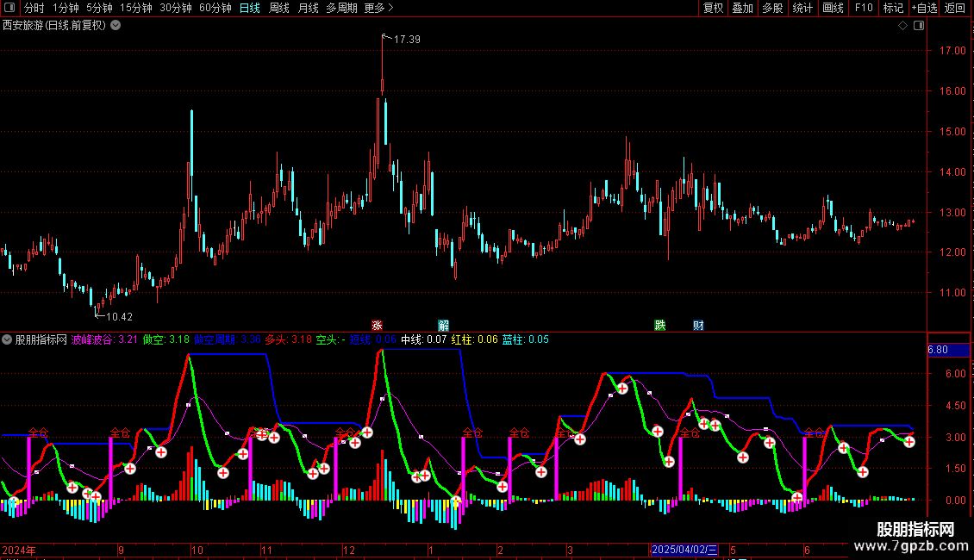Image resolution: width=974 pixels, height=560 pixels.
Task: Expand the 股朋指标网 indicator dropdown arrow
Action: pyautogui.click(x=8, y=340)
